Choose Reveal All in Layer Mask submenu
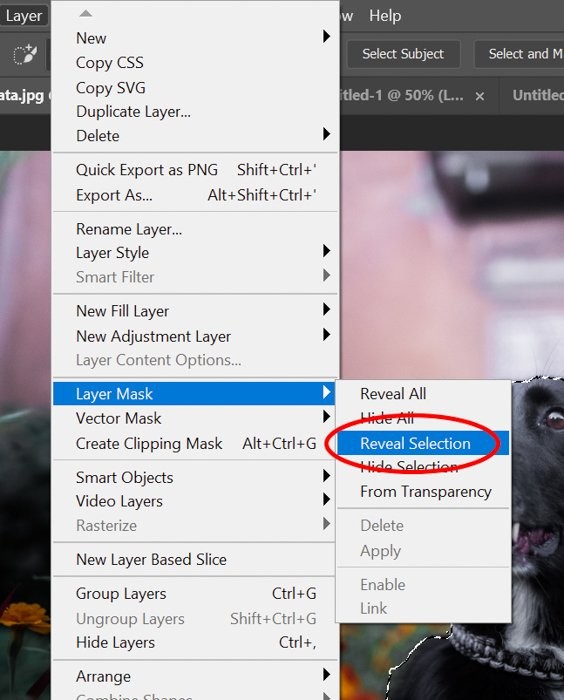The width and height of the screenshot is (564, 700). click(x=423, y=394)
